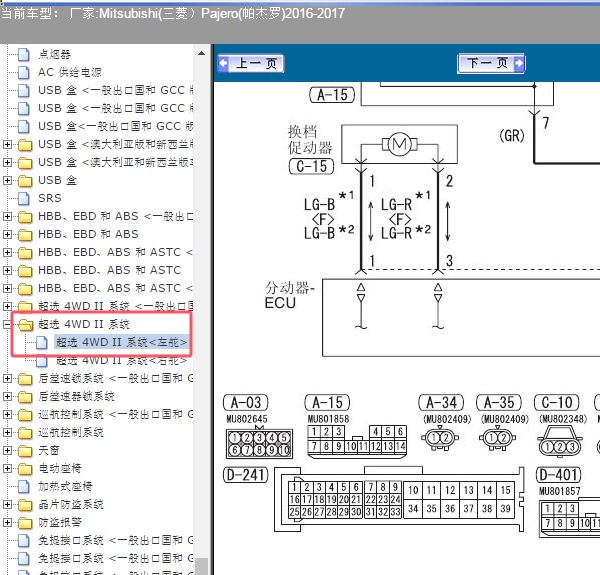Select the 晶片防盗系统 folder label
The image size is (600, 575).
pos(71,504)
